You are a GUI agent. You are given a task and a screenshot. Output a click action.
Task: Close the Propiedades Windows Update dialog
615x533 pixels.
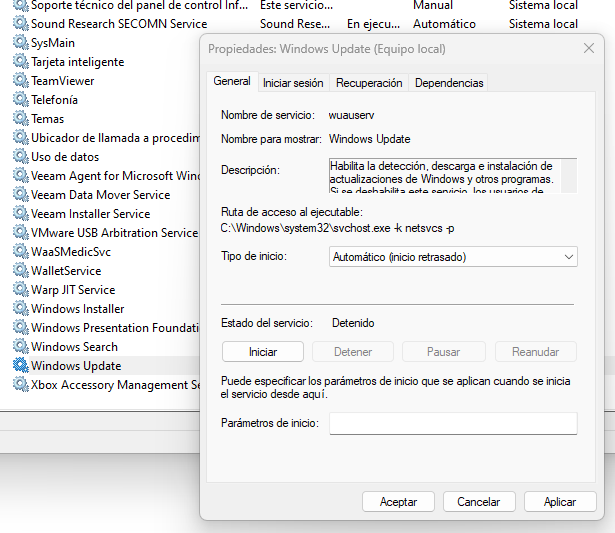pos(589,49)
